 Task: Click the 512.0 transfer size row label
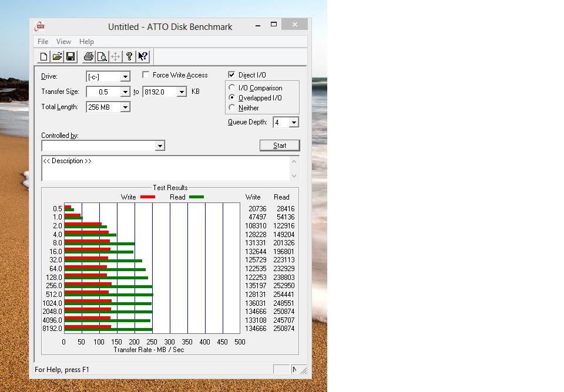[x=54, y=294]
